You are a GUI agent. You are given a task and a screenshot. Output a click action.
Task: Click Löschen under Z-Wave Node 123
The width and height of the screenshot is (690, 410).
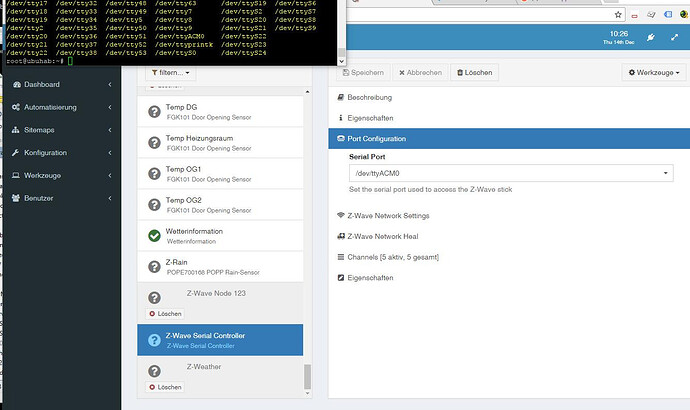pyautogui.click(x=165, y=314)
